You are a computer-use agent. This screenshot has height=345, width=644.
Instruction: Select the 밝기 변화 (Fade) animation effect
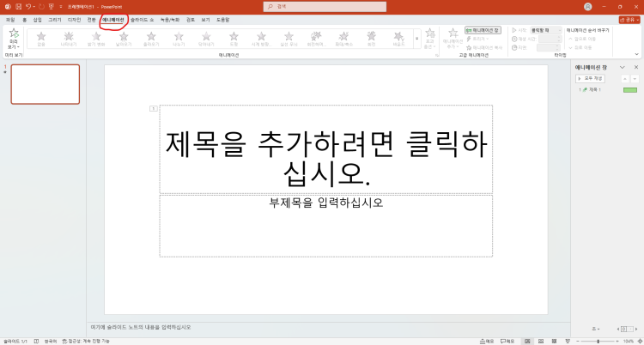96,39
